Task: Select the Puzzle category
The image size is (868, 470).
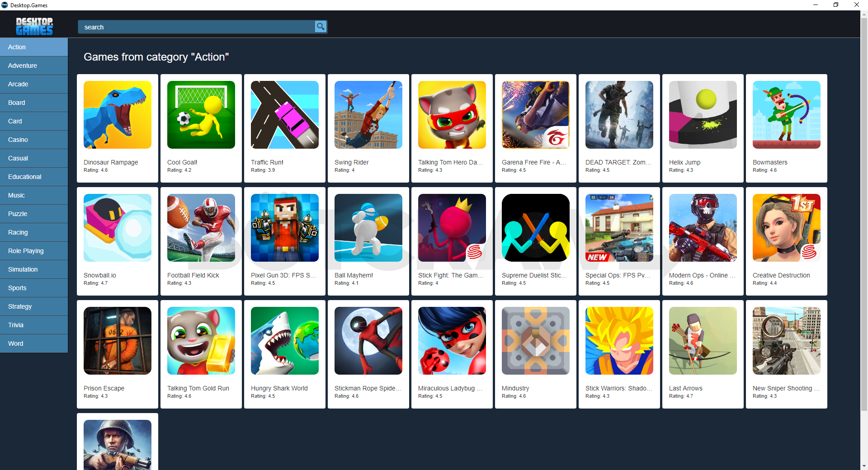Action: (x=34, y=214)
